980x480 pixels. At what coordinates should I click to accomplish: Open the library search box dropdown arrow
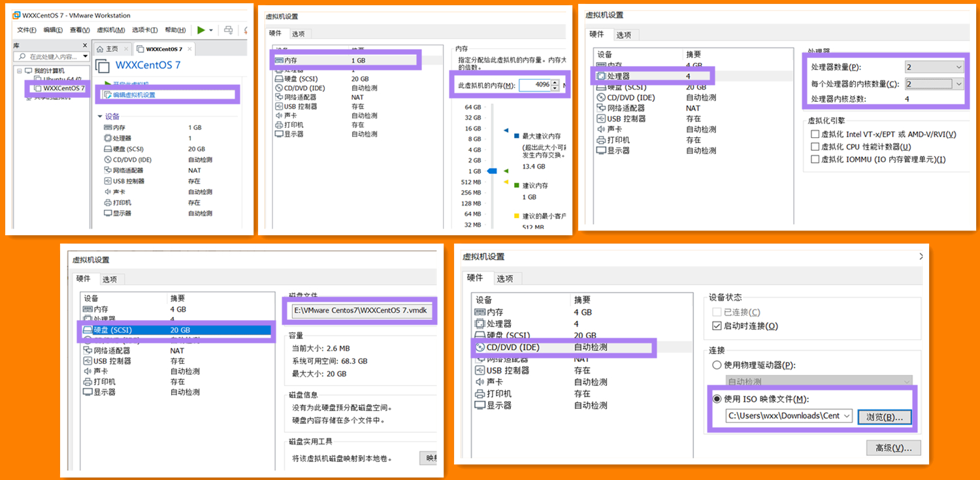[85, 57]
